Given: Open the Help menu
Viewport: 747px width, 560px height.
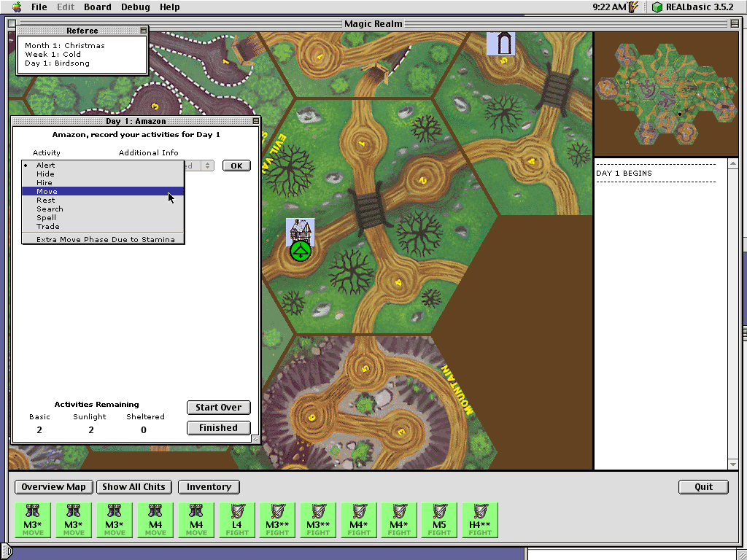Looking at the screenshot, I should (169, 7).
